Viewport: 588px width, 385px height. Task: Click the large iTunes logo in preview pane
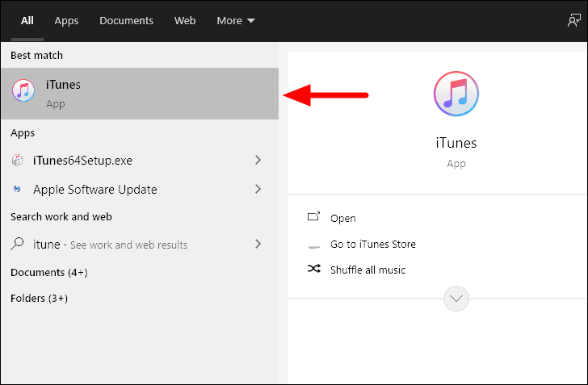click(456, 94)
